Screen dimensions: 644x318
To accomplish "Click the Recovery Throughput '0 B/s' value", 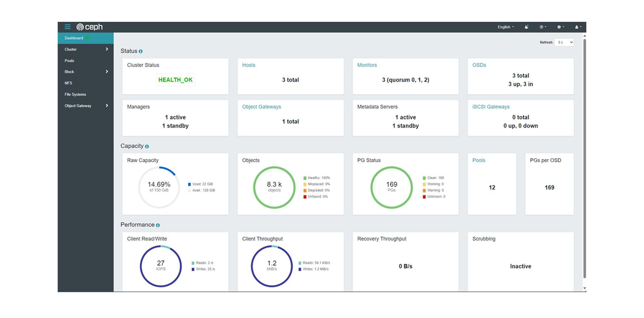I will (x=406, y=266).
